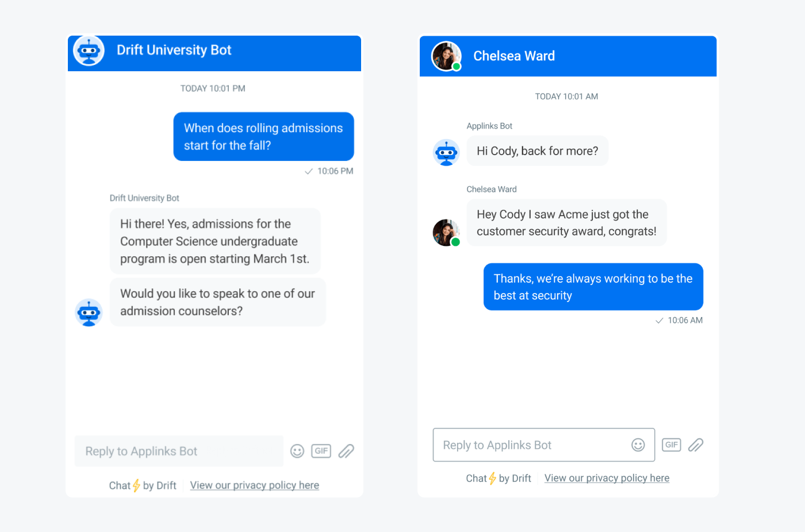The height and width of the screenshot is (532, 805).
Task: Attach a file using the left chat paperclip
Action: click(x=346, y=451)
